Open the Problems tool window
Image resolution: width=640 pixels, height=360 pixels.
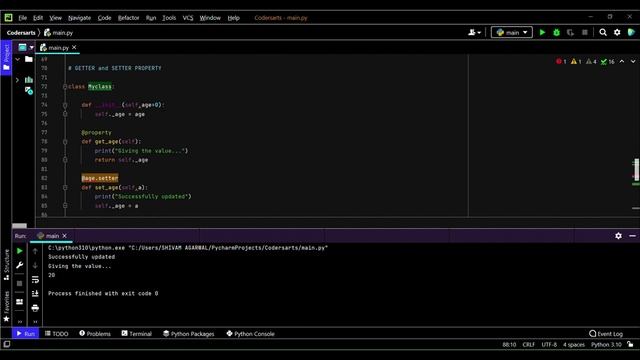95,333
